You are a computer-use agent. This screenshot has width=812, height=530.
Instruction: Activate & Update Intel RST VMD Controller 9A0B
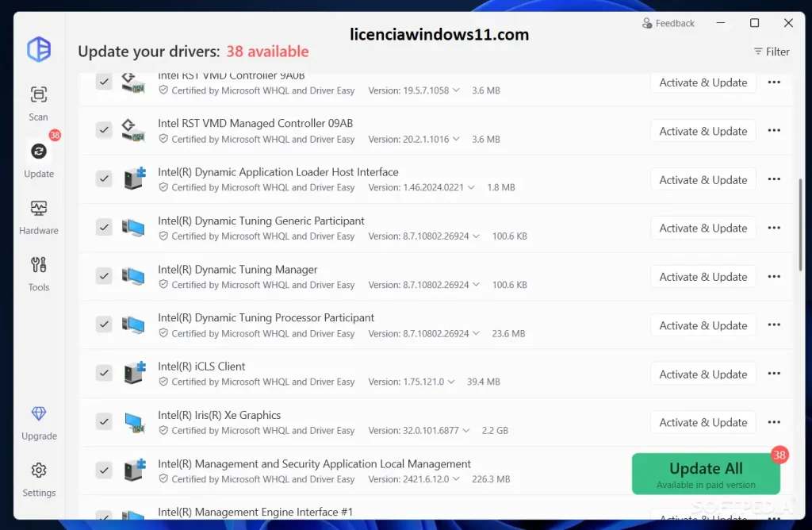click(x=703, y=83)
